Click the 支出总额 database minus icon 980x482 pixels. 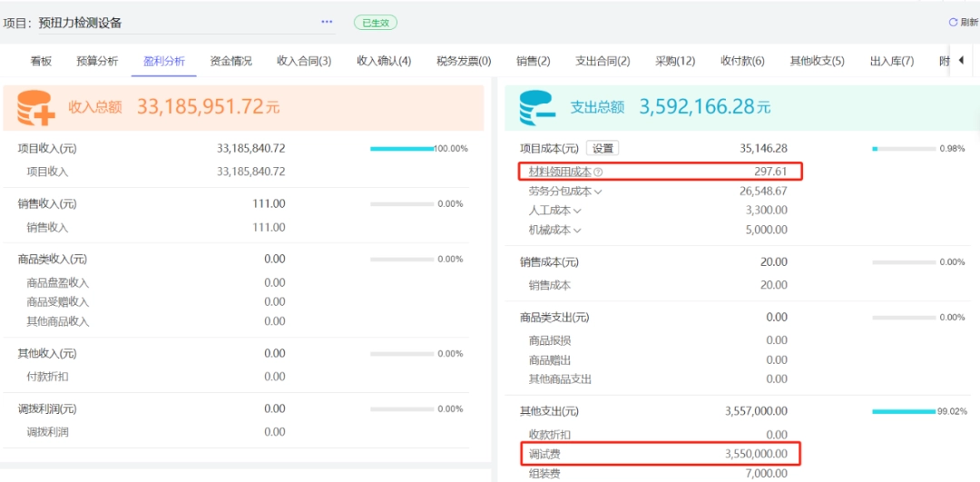[x=537, y=106]
